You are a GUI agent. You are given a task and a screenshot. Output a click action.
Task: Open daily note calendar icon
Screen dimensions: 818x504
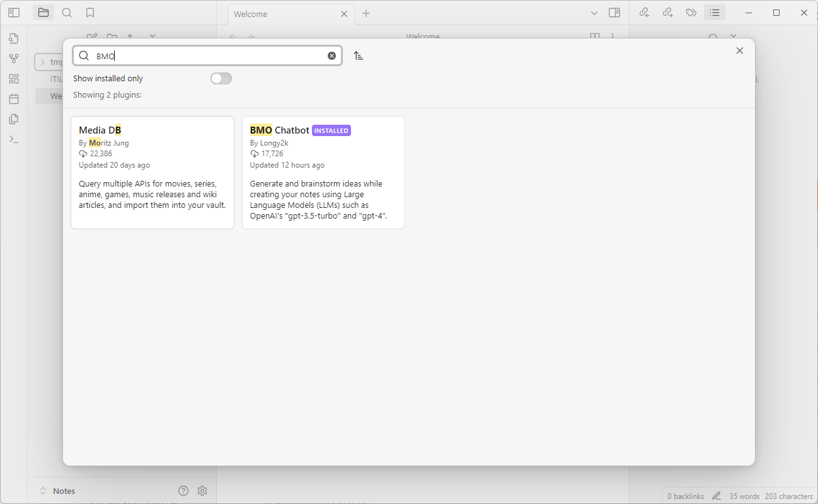coord(14,99)
